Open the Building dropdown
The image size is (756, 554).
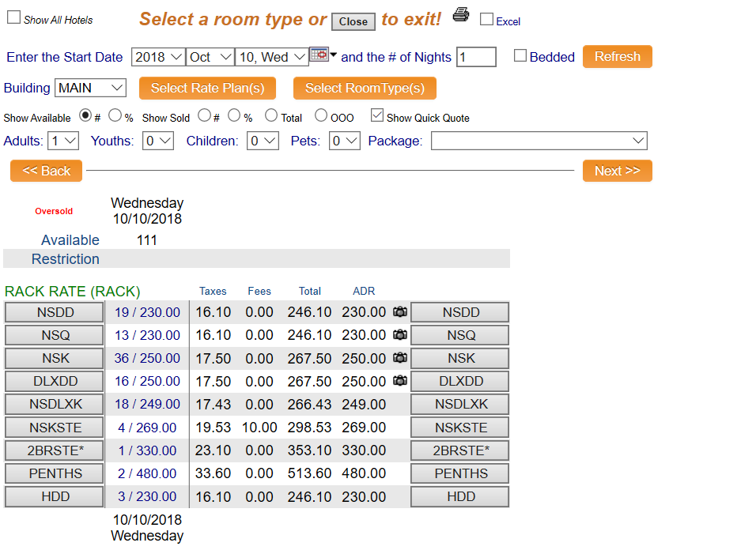tap(90, 88)
